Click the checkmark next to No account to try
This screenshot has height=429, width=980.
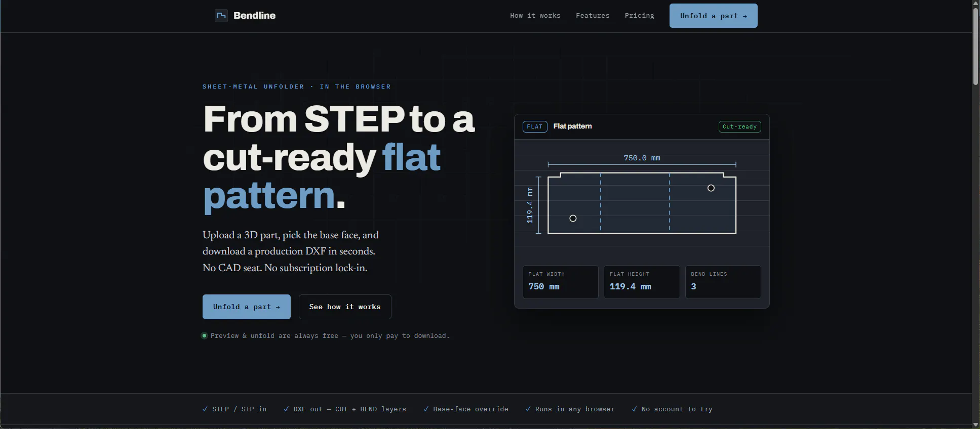(x=634, y=409)
